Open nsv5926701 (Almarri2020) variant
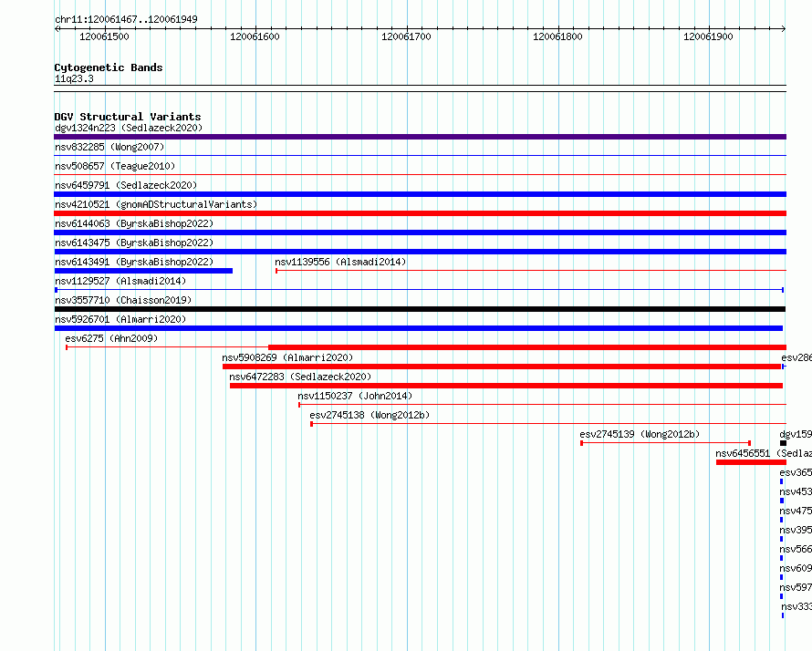 [x=120, y=319]
